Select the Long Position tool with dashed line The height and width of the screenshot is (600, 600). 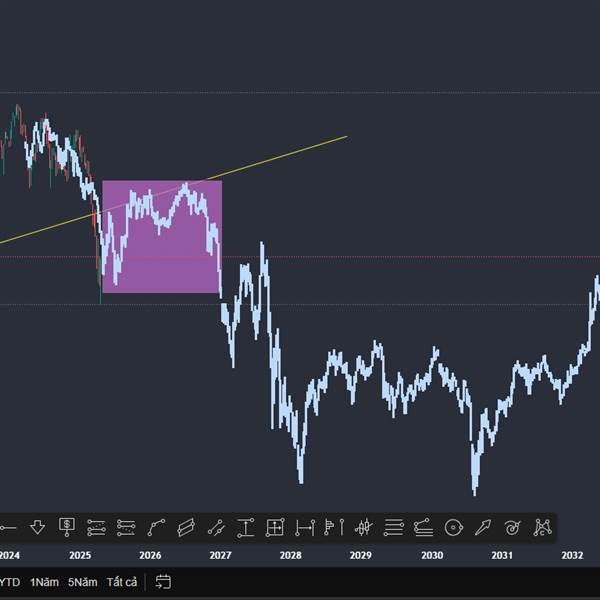pyautogui.click(x=96, y=528)
